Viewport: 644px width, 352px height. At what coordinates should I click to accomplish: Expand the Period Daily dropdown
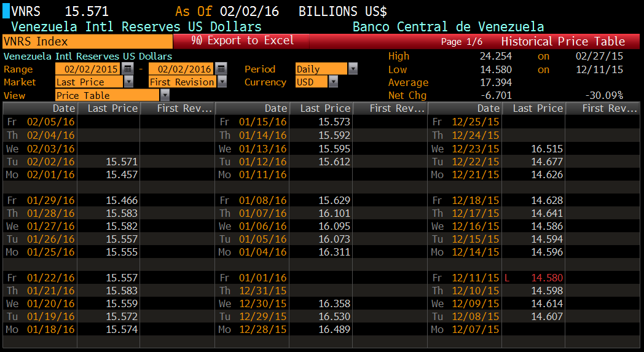coord(353,69)
